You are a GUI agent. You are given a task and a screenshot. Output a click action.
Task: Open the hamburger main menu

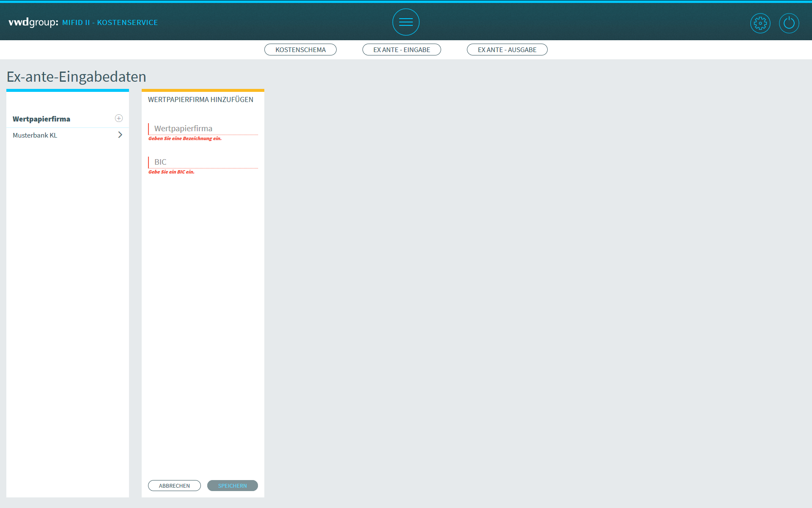(406, 22)
